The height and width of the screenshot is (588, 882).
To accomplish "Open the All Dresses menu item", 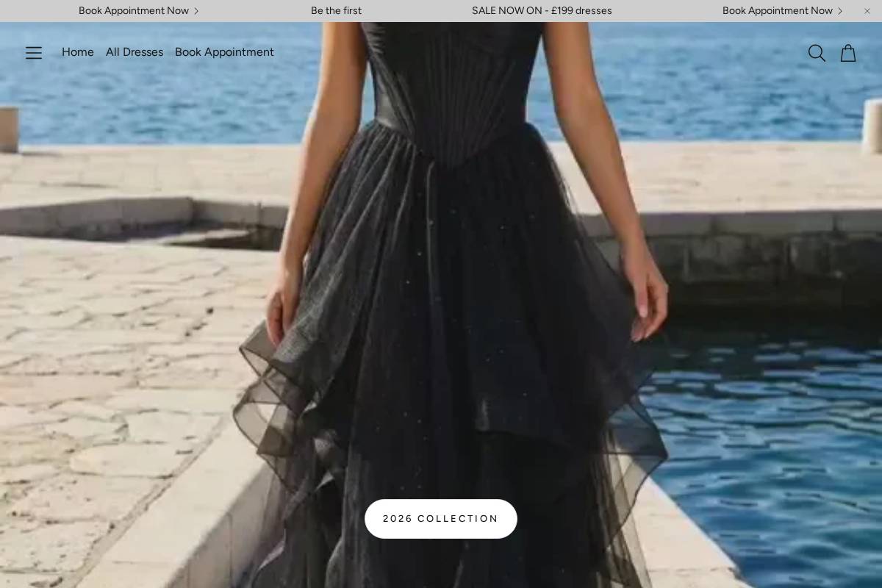I will pyautogui.click(x=135, y=51).
